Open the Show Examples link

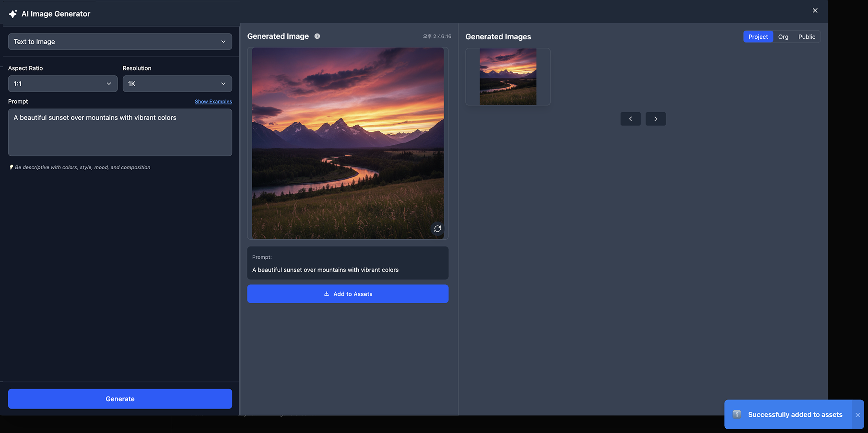click(213, 102)
